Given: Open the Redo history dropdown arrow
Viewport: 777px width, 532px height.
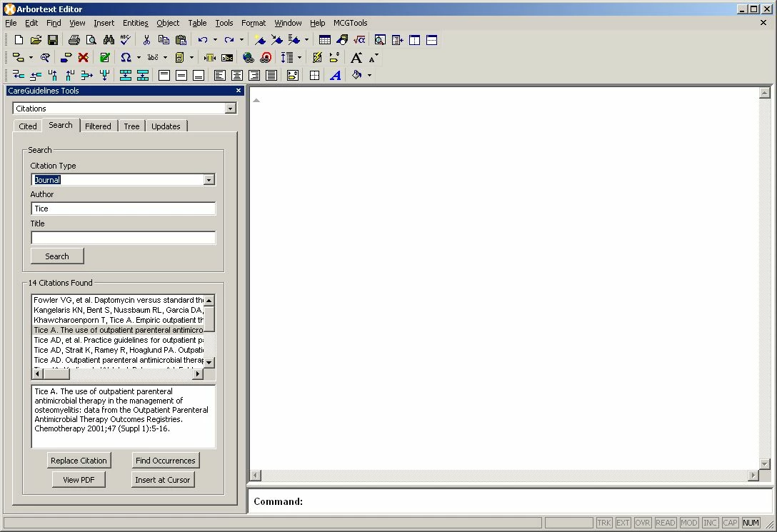Looking at the screenshot, I should click(x=242, y=40).
